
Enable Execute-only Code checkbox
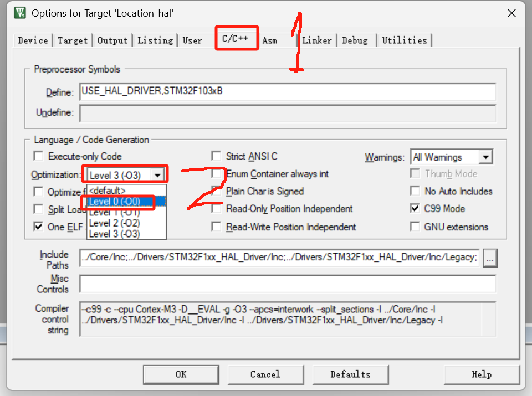pos(39,156)
